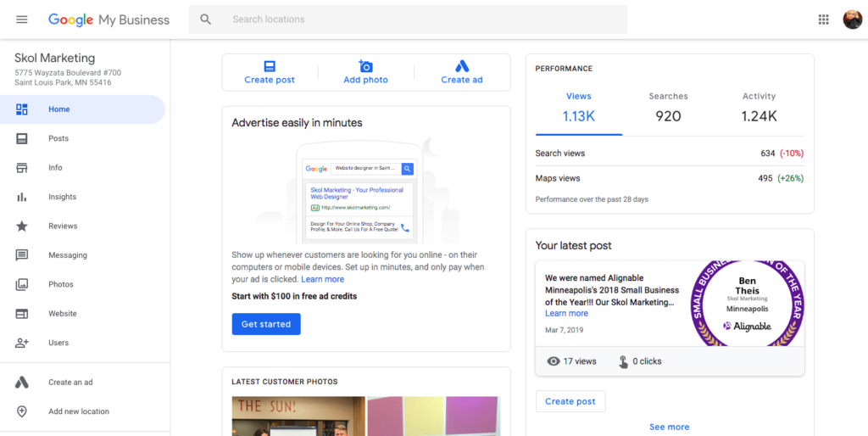
Task: Open THE SUN! customer photo
Action: click(298, 416)
